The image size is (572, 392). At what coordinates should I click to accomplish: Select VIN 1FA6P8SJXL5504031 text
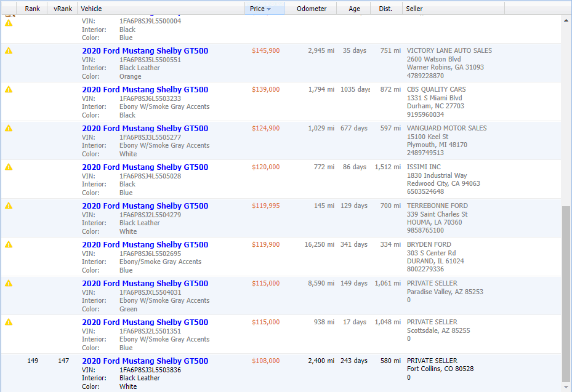[x=150, y=292]
